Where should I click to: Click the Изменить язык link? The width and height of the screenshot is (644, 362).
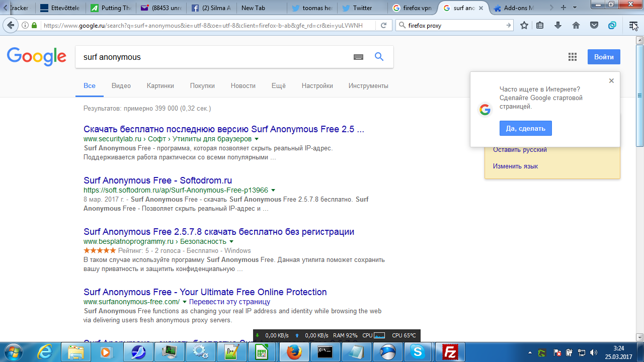(515, 166)
